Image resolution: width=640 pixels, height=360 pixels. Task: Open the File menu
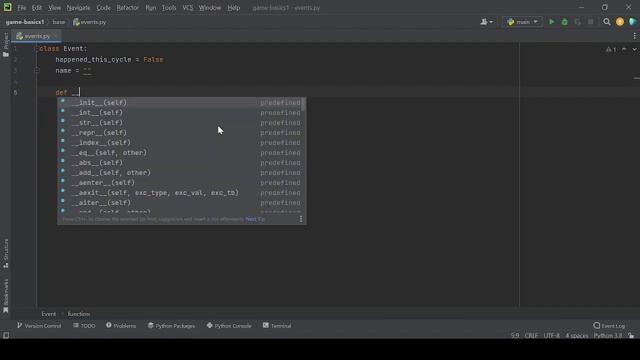(x=22, y=8)
